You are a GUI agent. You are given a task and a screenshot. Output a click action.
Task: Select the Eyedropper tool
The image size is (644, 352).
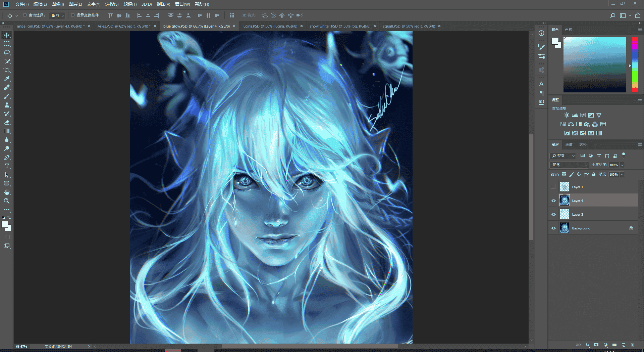[7, 79]
